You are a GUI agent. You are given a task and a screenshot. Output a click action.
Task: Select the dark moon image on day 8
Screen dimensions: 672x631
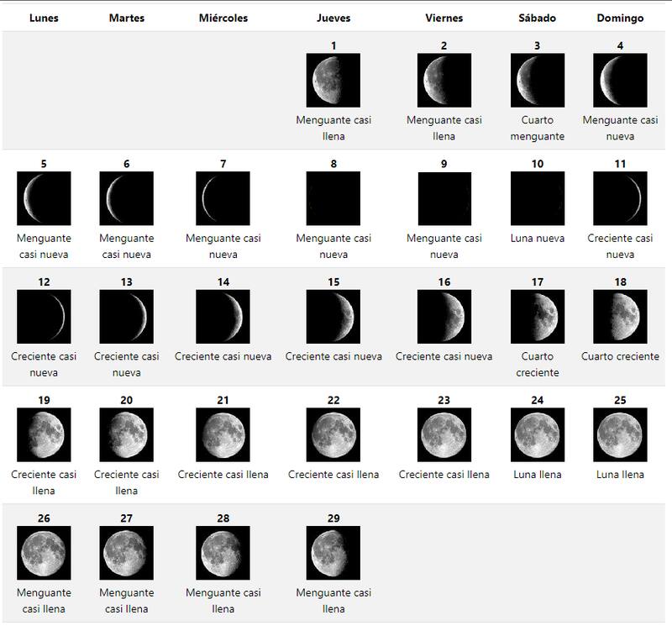(x=333, y=198)
